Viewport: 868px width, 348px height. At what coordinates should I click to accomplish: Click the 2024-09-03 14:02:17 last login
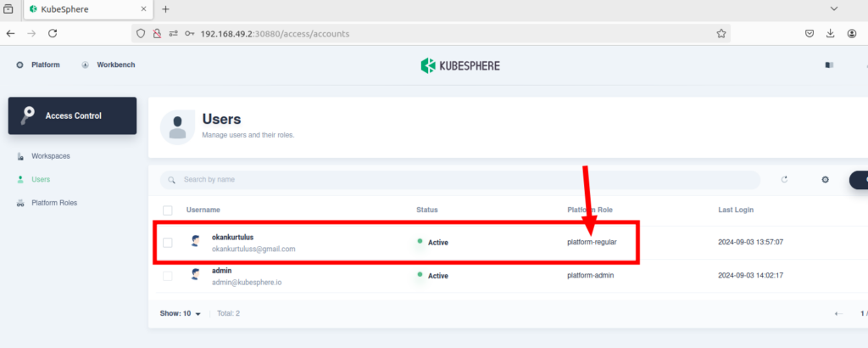click(x=751, y=275)
